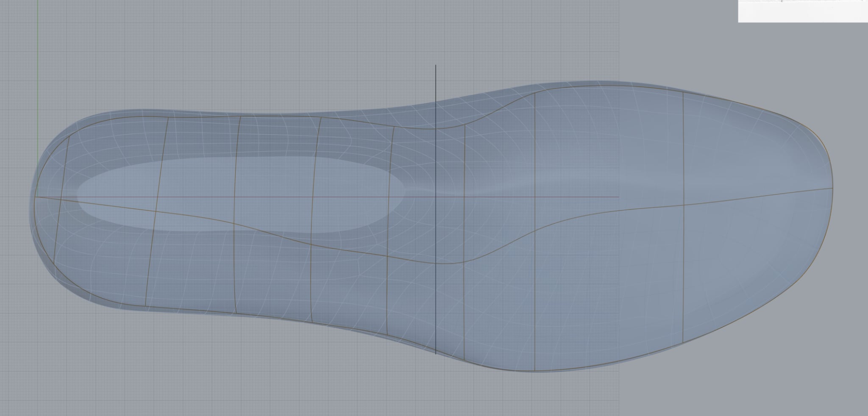Click the right end of the red axis line
The height and width of the screenshot is (416, 868).
pos(618,197)
